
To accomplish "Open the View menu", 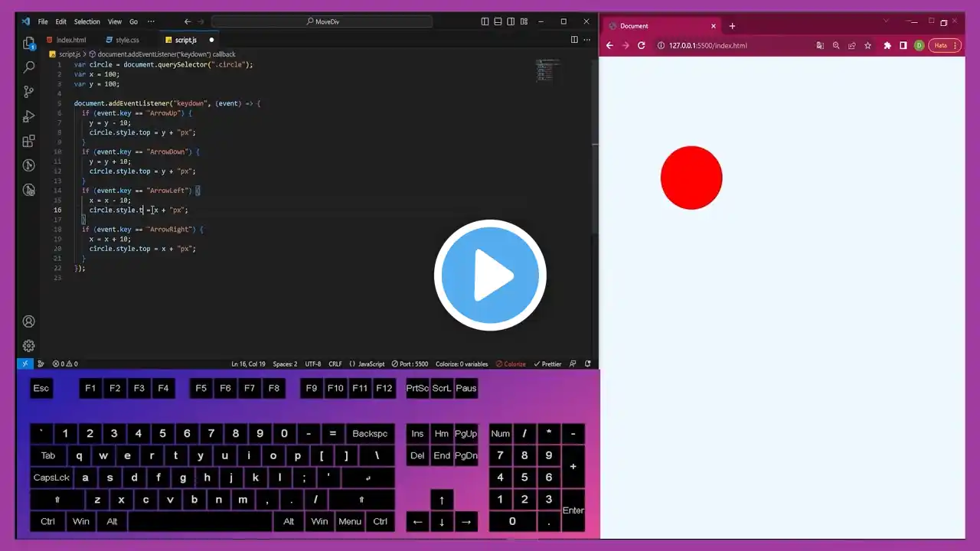I will coord(115,21).
